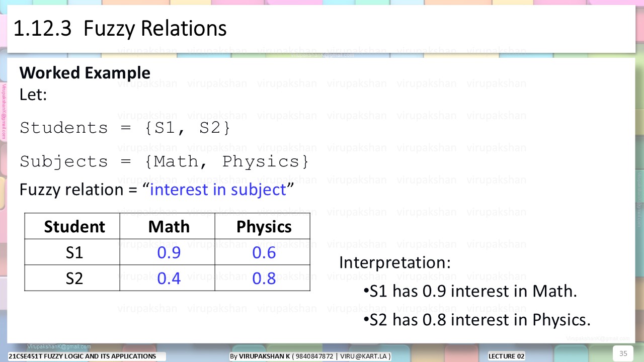This screenshot has width=644, height=362.
Task: Select the Physics column header
Action: (x=263, y=226)
